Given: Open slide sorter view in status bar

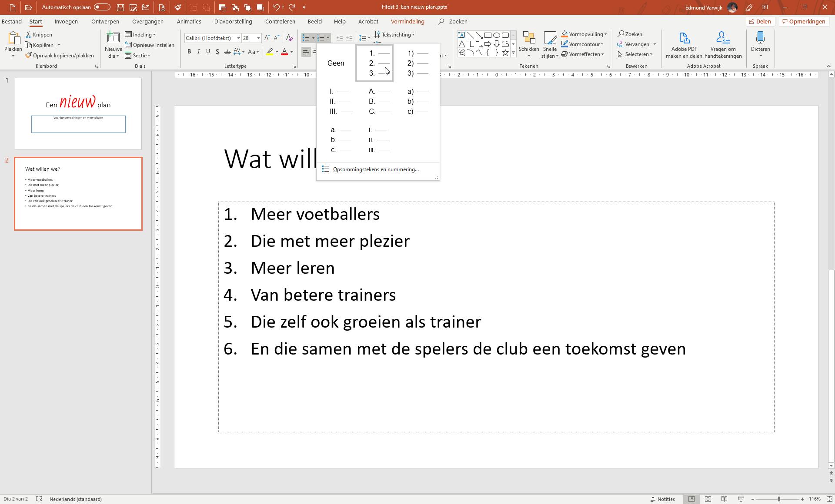Looking at the screenshot, I should pyautogui.click(x=708, y=499).
